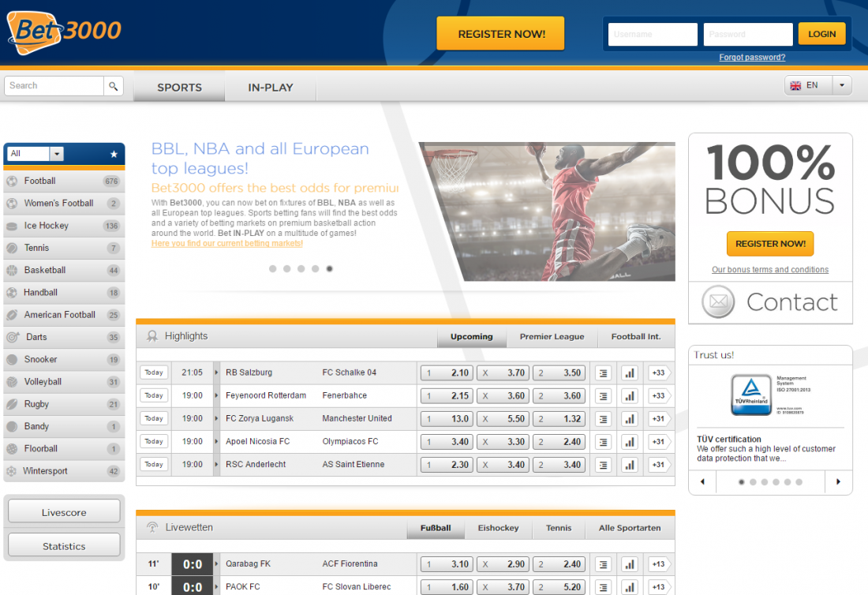Click the favorites star icon in sidebar
This screenshot has width=868, height=595.
click(x=114, y=154)
